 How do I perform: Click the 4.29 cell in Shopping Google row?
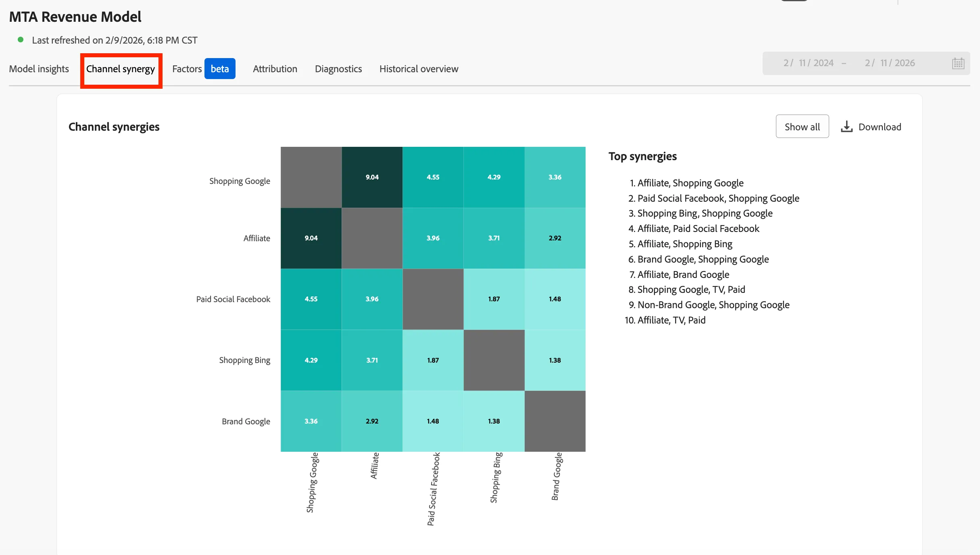494,177
